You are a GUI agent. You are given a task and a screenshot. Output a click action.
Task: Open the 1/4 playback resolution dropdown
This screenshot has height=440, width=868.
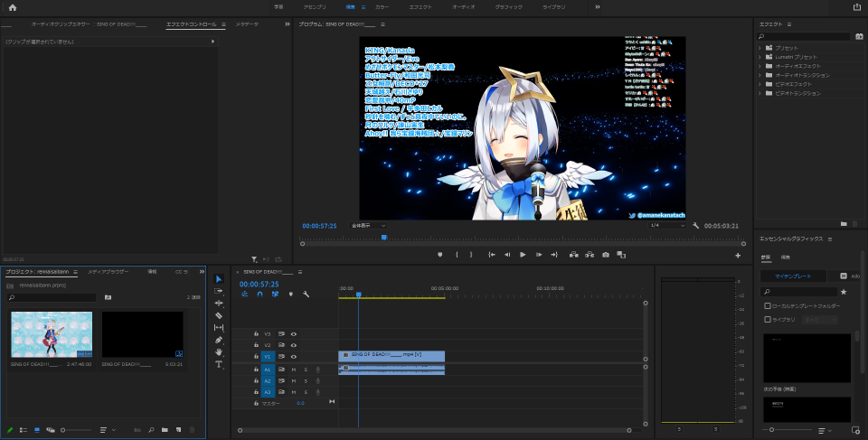point(667,226)
